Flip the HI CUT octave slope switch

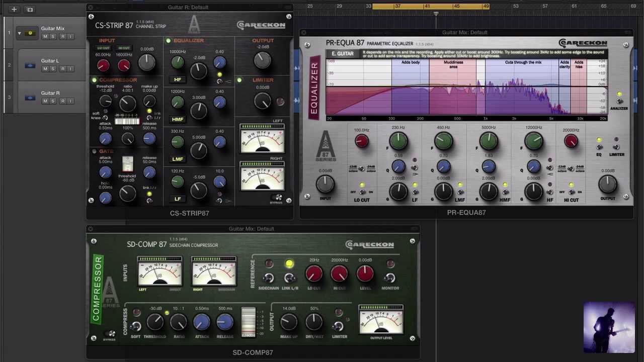coord(571,168)
